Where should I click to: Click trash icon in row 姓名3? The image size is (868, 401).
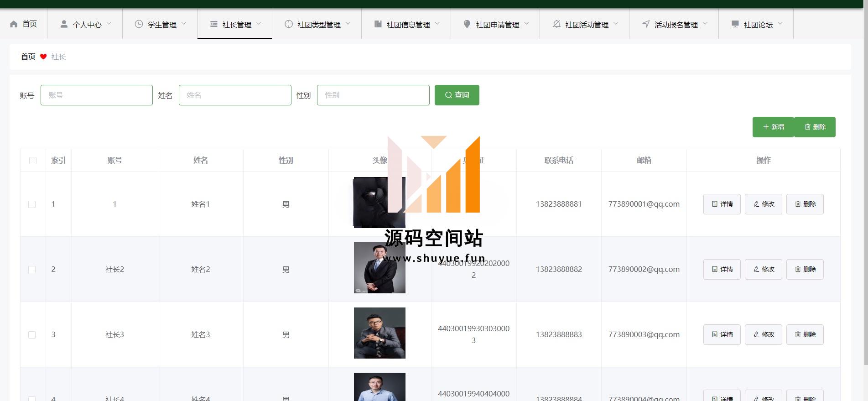tap(798, 334)
